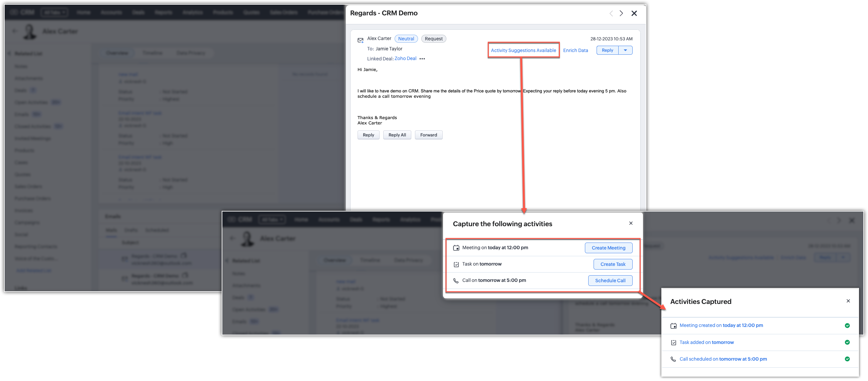
Task: Click green check beside Call scheduled
Action: [847, 359]
